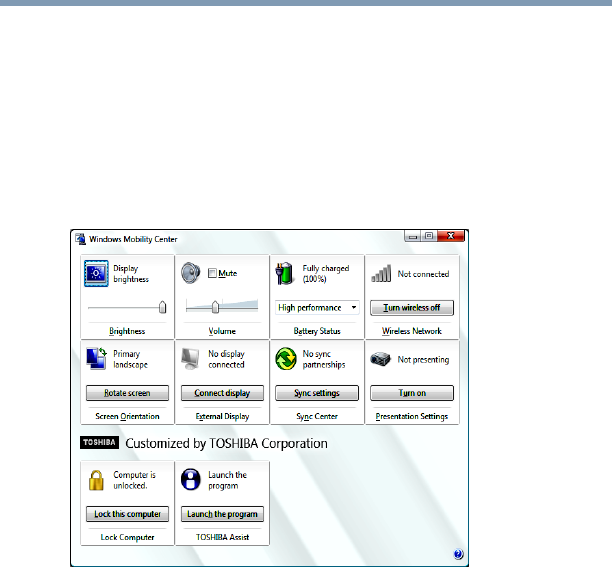Click the Lock Computer label
Image resolution: width=612 pixels, height=567 pixels.
[x=127, y=537]
